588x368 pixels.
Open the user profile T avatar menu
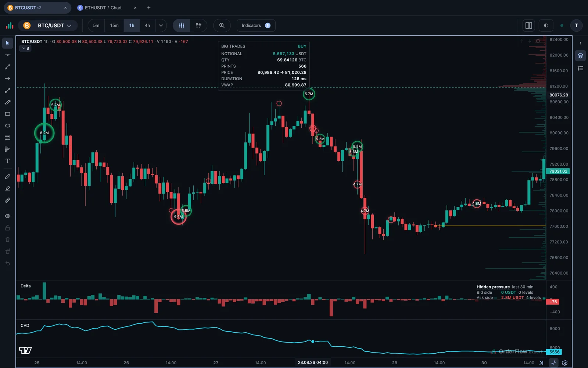point(576,25)
